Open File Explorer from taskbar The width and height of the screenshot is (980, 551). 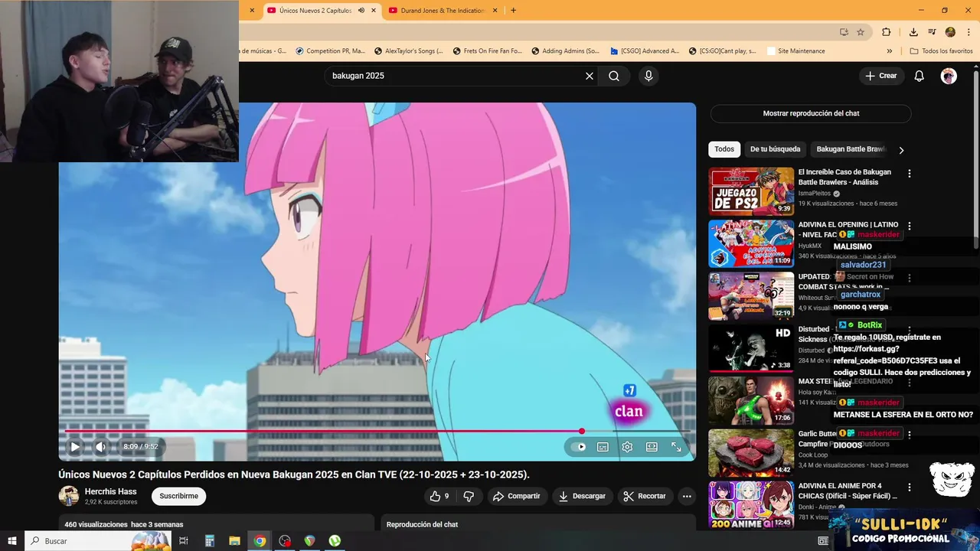(x=234, y=541)
